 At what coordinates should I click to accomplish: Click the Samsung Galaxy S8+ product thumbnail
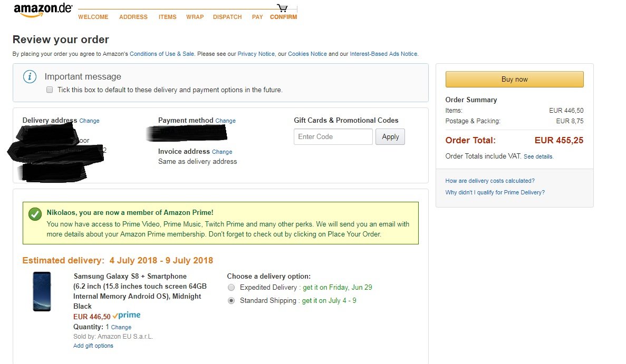[42, 291]
